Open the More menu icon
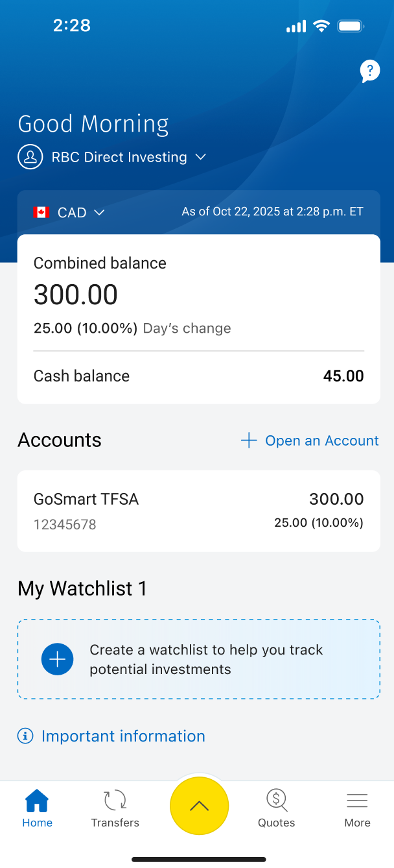The width and height of the screenshot is (394, 868). (x=357, y=801)
